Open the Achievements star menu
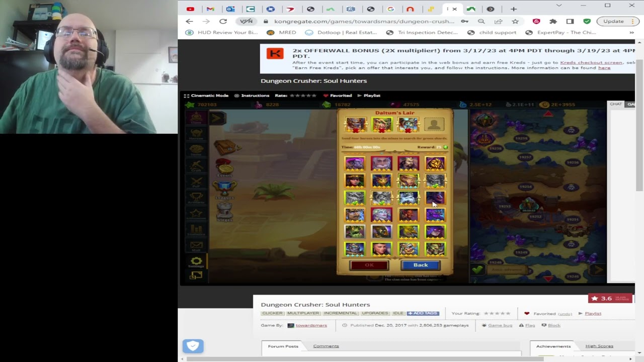 (196, 214)
